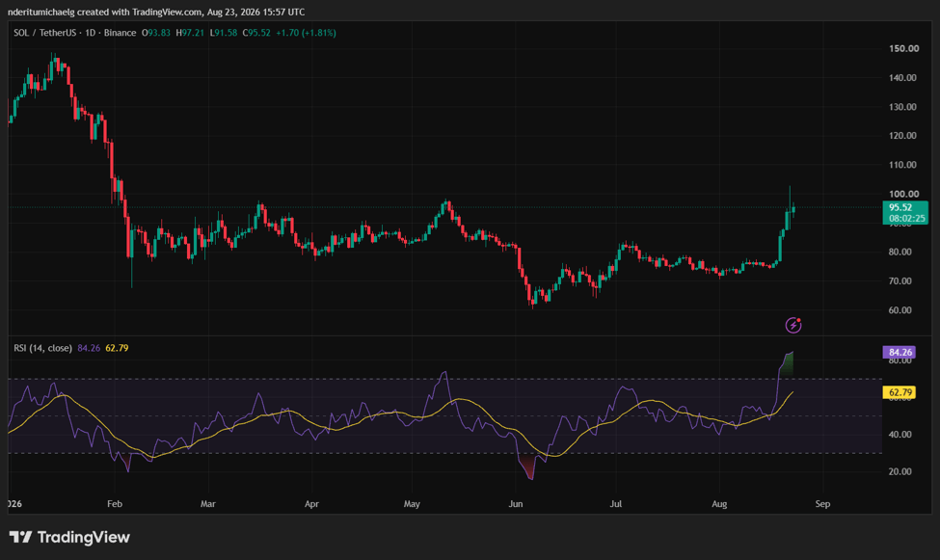Click the 80.00 price axis label
The image size is (940, 560).
coord(900,252)
